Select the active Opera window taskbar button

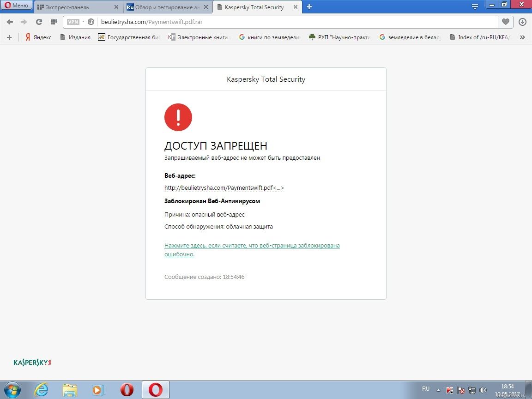click(x=155, y=390)
